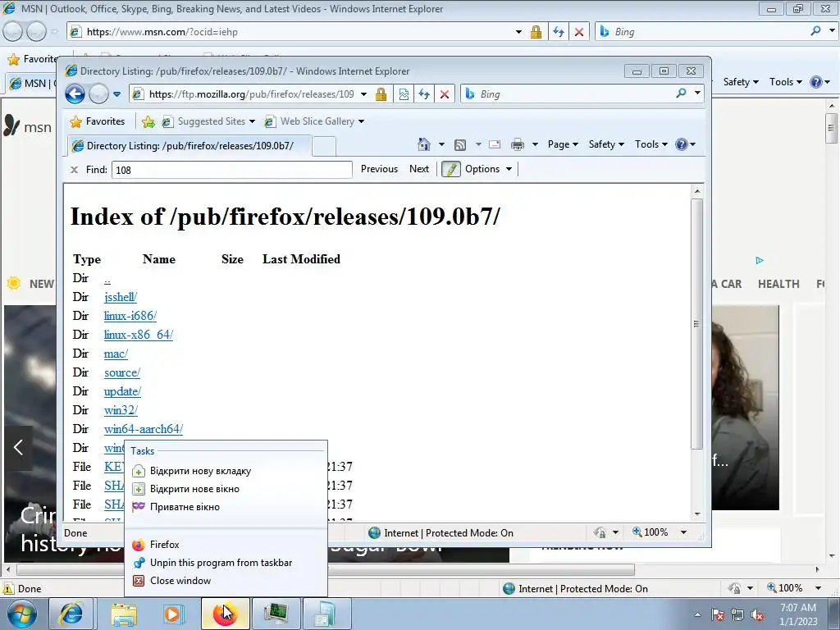Viewport: 840px width, 630px height.
Task: Click the search magnifier in Directory Listing window
Action: click(681, 94)
